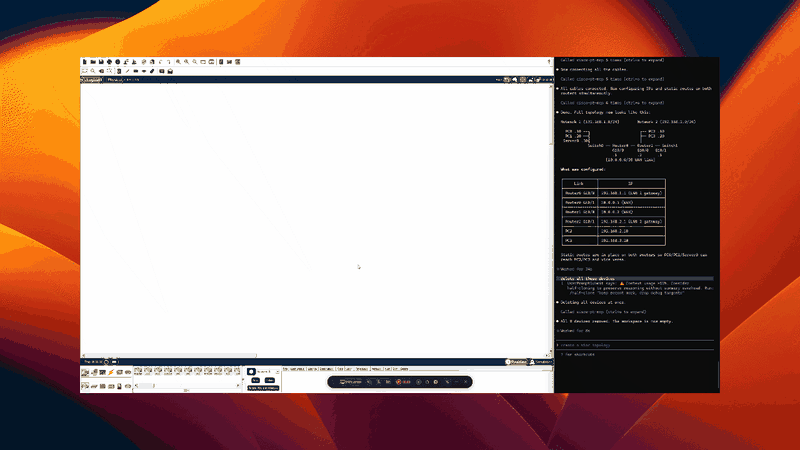Activate the Delete tool
Viewport: 800px width, 450px height.
pos(101,71)
